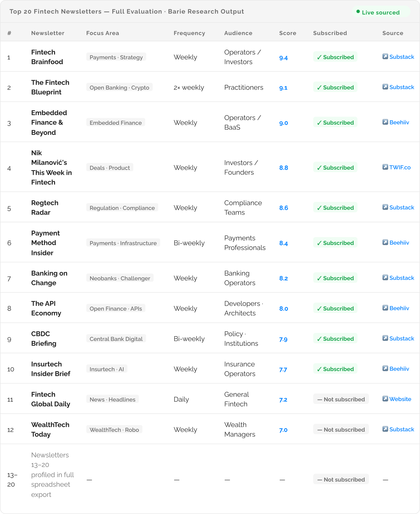
Task: Toggle Not subscribed badge for Fintech Global Daily
Action: (x=341, y=399)
